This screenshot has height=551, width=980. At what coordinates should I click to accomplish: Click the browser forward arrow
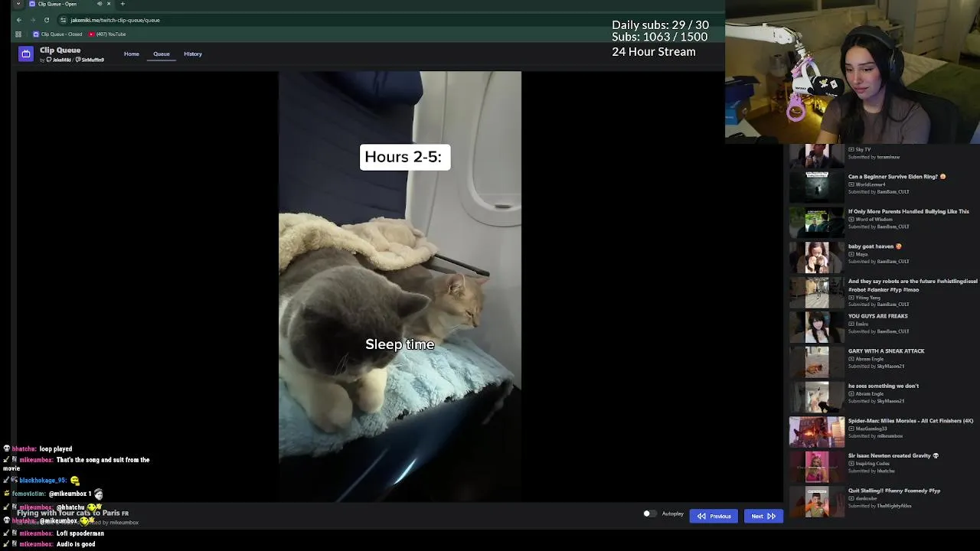(x=32, y=20)
